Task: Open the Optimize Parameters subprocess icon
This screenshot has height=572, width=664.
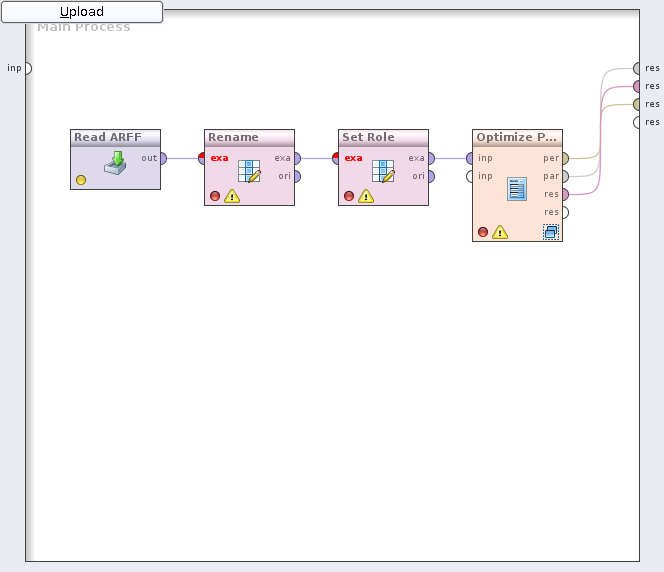Action: coord(551,232)
